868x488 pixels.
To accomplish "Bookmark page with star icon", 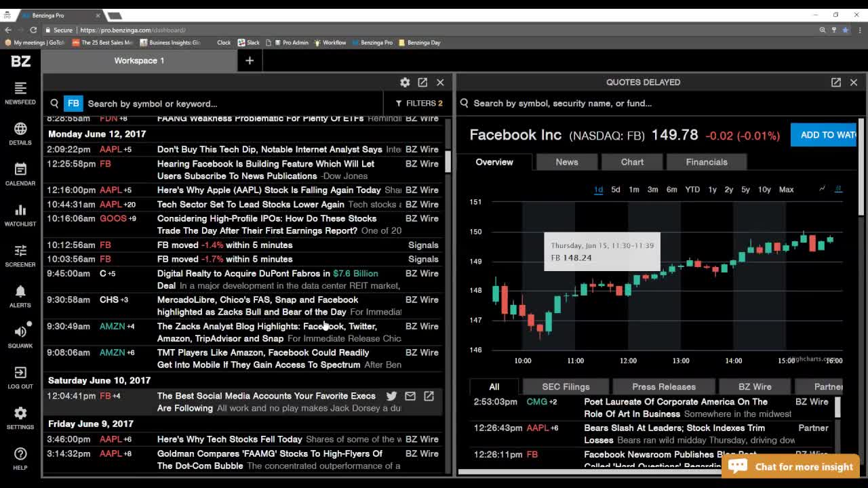I will click(845, 30).
